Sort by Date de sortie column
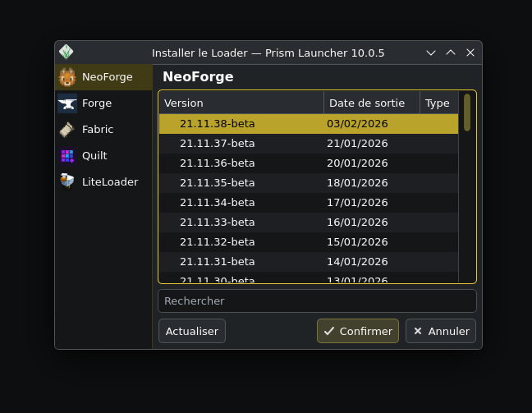 (371, 103)
